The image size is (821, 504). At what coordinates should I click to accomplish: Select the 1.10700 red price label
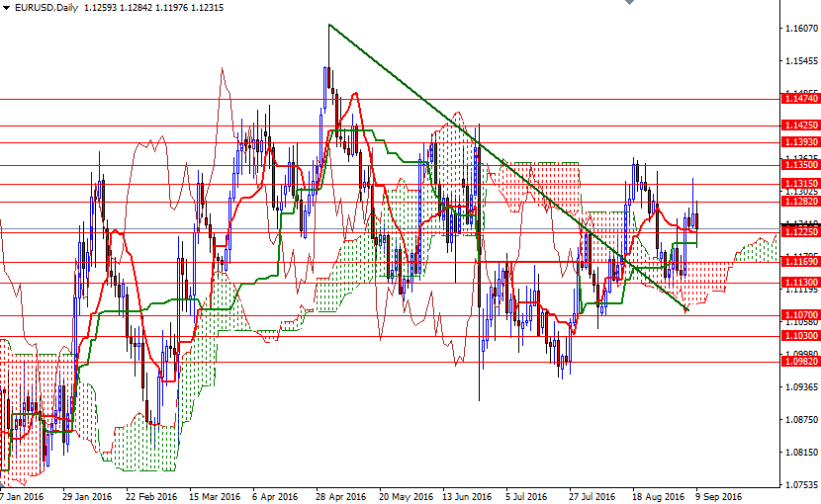click(799, 315)
